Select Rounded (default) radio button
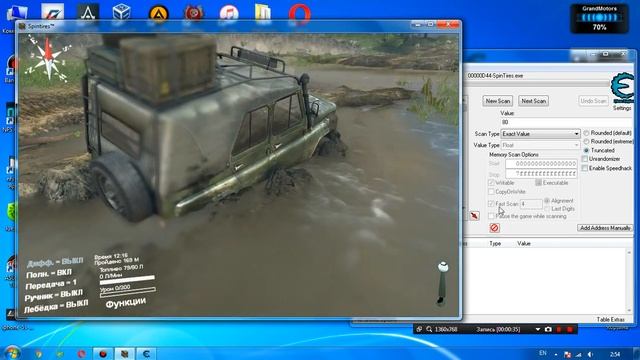The width and height of the screenshot is (640, 360). click(587, 133)
